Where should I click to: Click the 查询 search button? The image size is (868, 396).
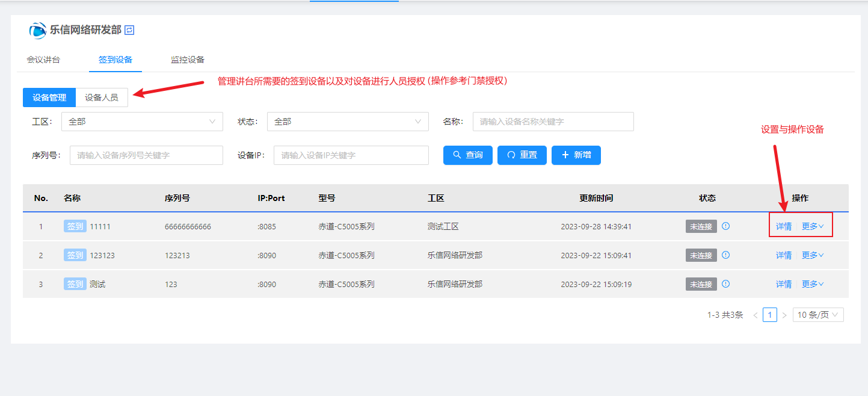[468, 155]
